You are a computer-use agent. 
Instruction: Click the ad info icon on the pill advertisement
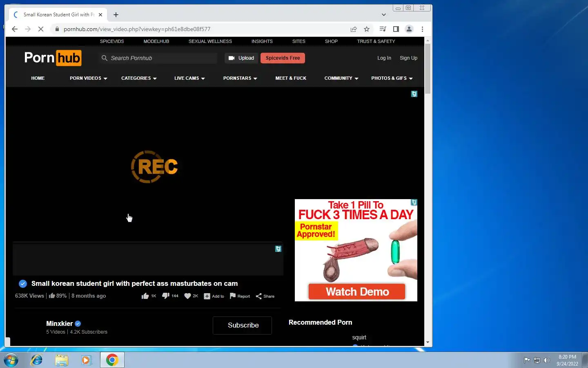[x=414, y=202]
